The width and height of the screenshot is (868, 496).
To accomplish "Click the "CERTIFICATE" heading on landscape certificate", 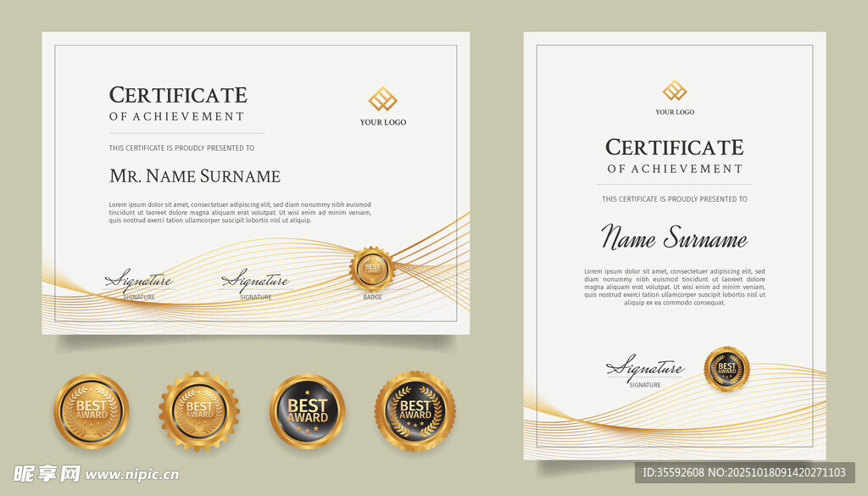I will (x=178, y=95).
